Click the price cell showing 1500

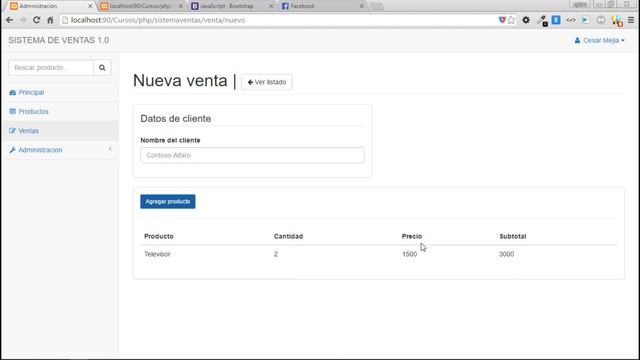pos(409,254)
